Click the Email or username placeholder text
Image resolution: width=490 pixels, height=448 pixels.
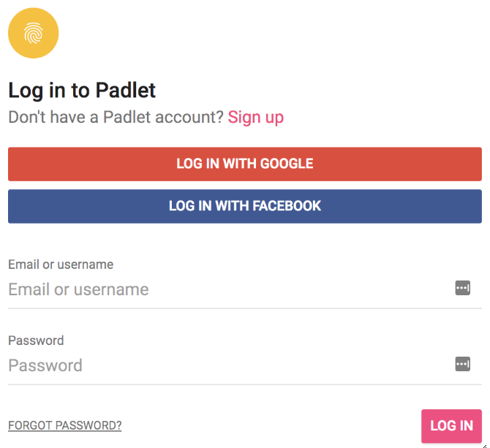click(78, 289)
